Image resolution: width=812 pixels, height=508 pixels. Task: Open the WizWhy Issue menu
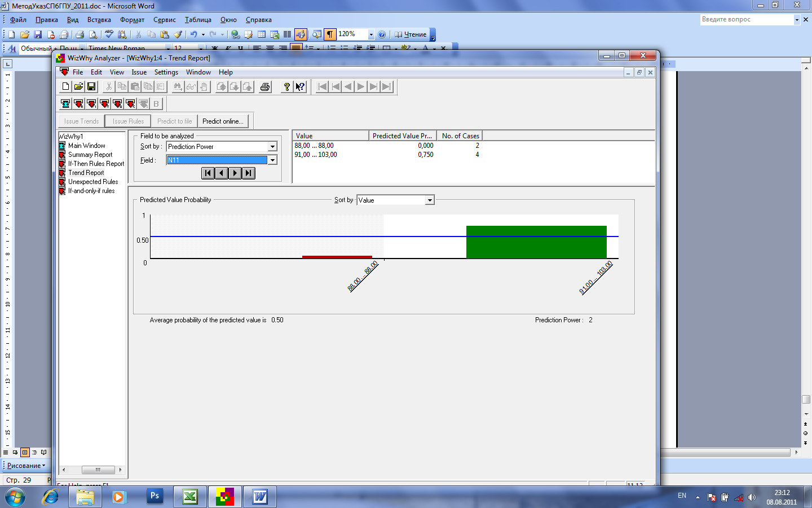tap(139, 72)
